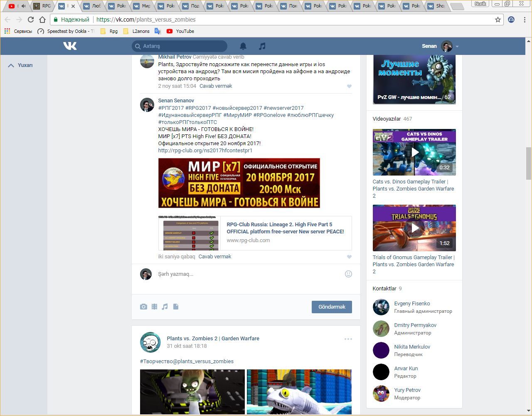
Task: Go back to the previous page
Action: tap(7, 20)
